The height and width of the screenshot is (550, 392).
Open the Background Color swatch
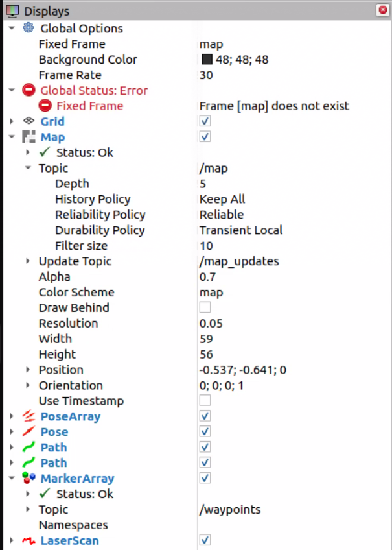click(x=207, y=60)
